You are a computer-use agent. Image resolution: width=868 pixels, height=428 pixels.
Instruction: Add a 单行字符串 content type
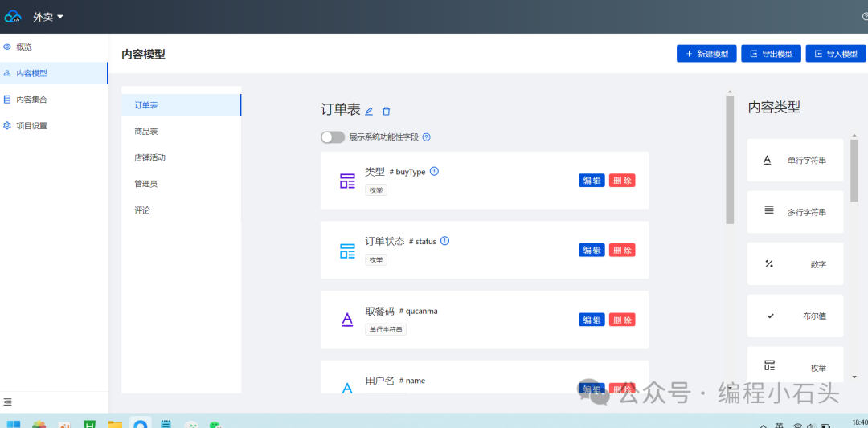coord(795,161)
